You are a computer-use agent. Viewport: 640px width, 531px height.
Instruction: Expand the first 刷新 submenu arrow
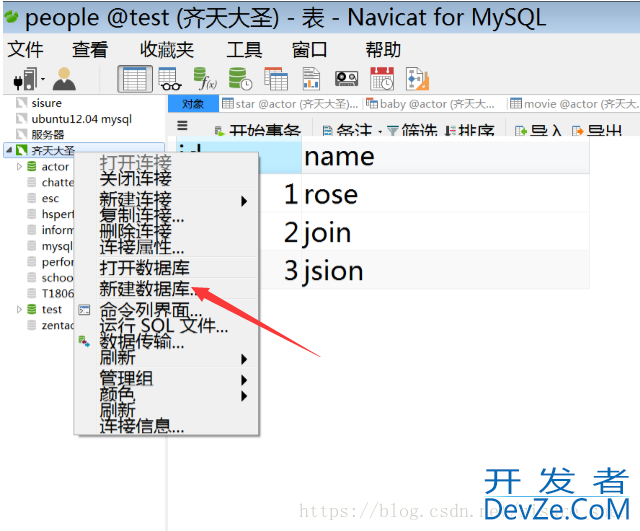244,359
